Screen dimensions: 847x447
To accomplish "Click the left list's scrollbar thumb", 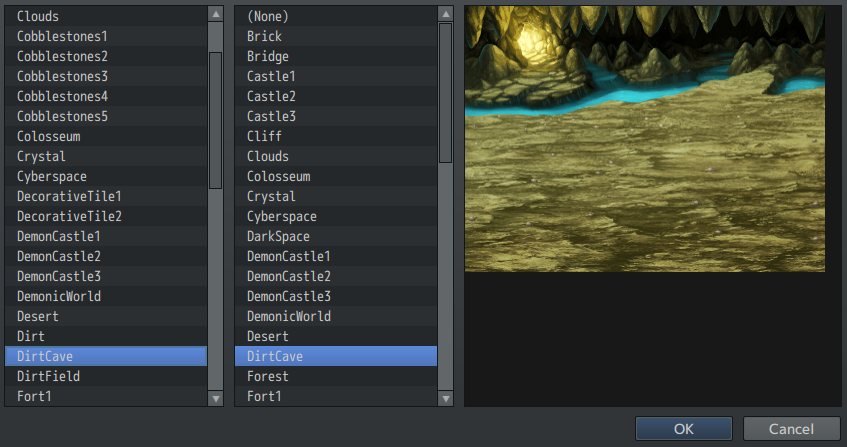I will point(215,118).
